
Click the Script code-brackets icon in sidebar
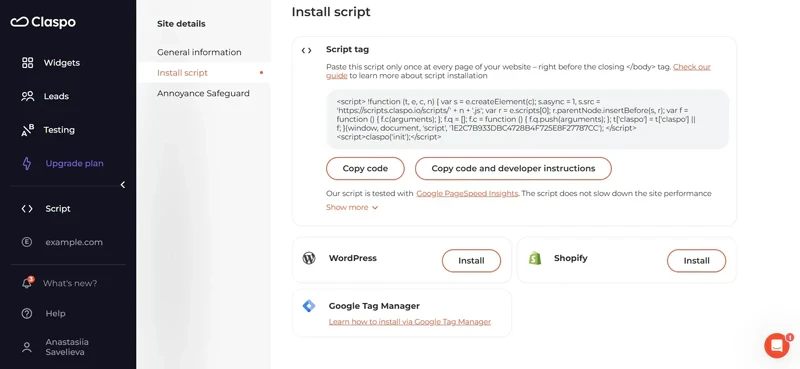tap(27, 209)
